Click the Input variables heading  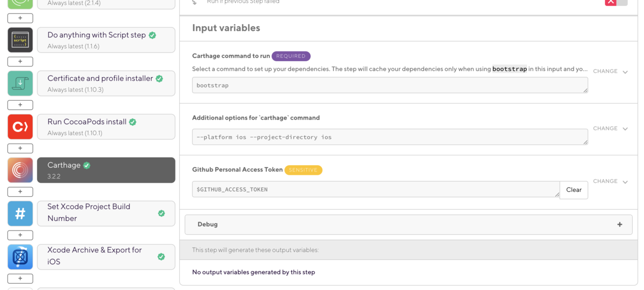point(226,28)
